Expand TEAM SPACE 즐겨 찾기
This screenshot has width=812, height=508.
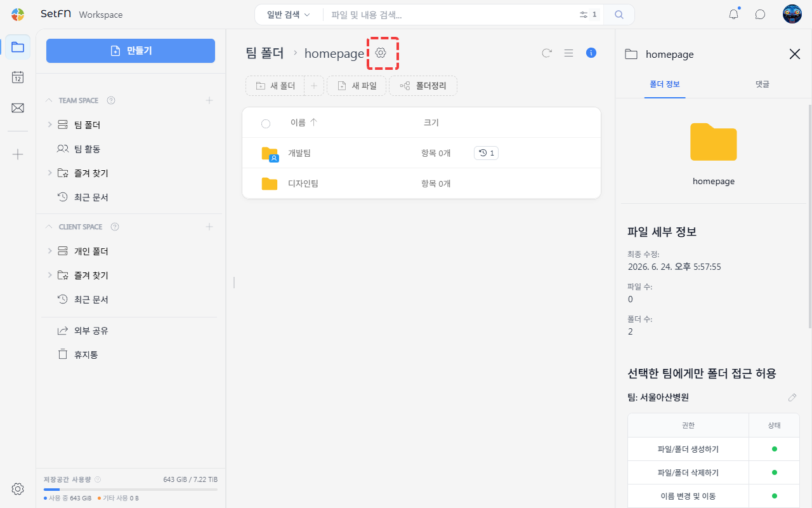click(x=50, y=173)
